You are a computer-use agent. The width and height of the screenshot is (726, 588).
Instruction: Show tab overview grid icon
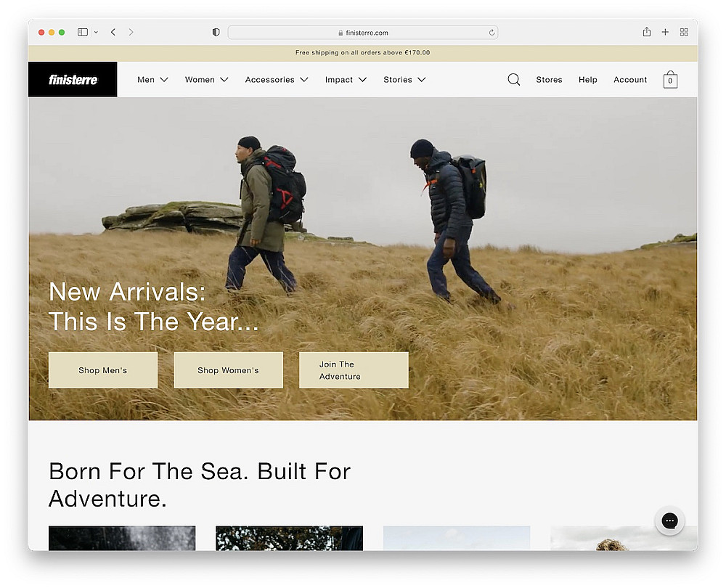tap(684, 32)
